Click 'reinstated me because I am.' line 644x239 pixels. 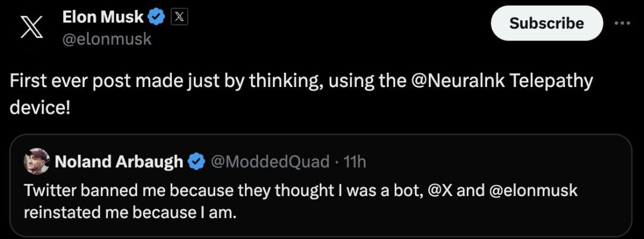pos(130,213)
